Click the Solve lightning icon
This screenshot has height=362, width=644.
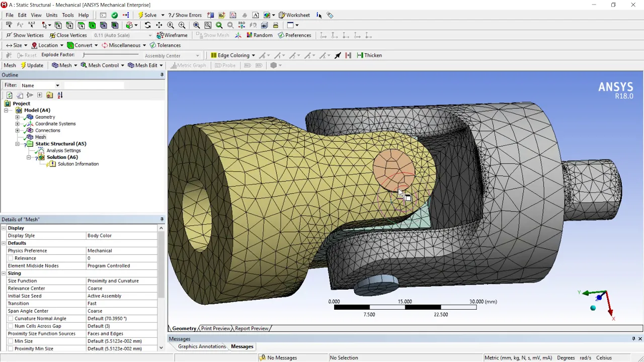[x=147, y=15]
